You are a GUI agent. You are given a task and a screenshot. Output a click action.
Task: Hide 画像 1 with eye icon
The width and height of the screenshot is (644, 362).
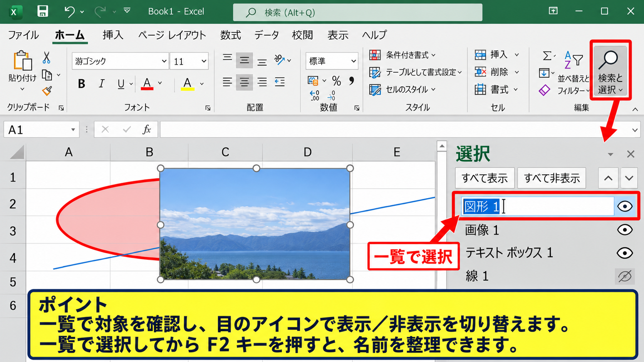coord(624,230)
